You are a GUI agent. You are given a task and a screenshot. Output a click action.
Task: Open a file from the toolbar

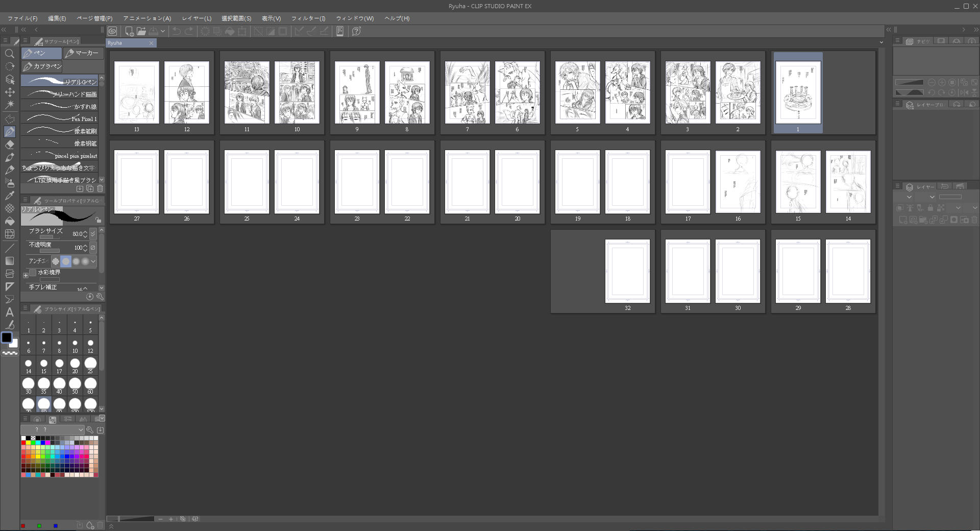coord(141,32)
